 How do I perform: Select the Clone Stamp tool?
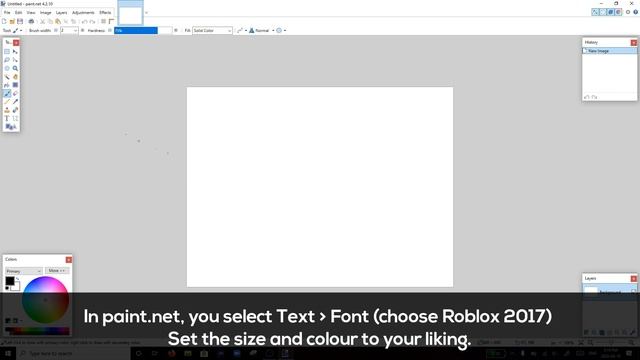7,110
